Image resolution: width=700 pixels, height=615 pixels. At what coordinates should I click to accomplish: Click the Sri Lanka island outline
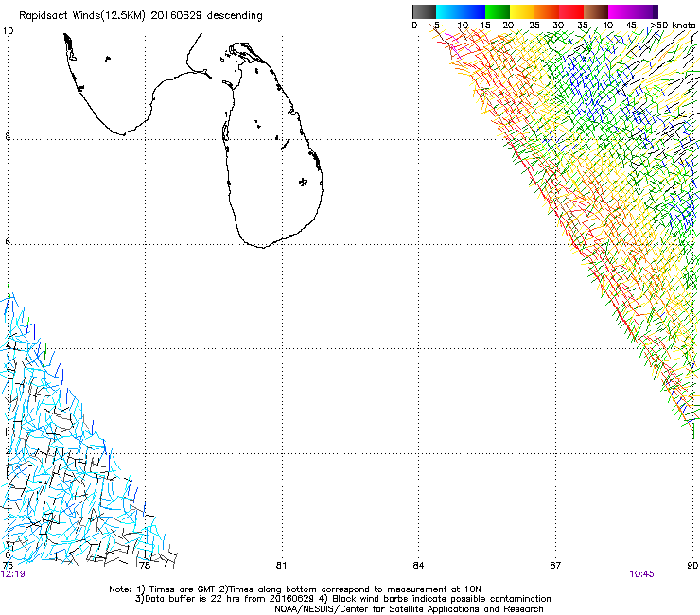[272, 145]
